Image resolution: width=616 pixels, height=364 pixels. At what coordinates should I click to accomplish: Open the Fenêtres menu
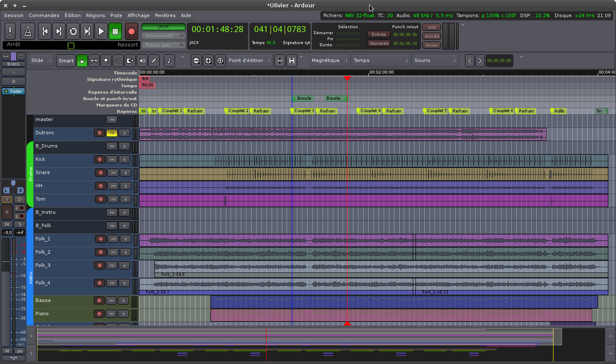[165, 15]
